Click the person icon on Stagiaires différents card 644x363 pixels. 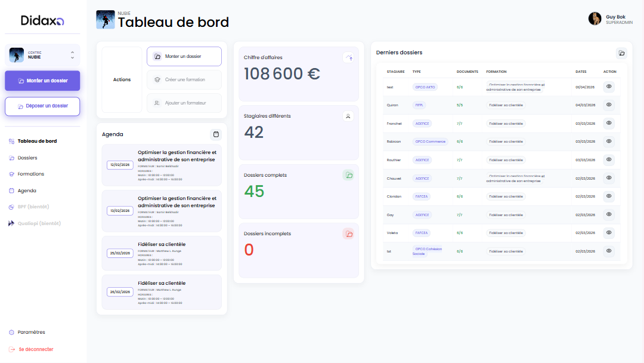point(348,116)
